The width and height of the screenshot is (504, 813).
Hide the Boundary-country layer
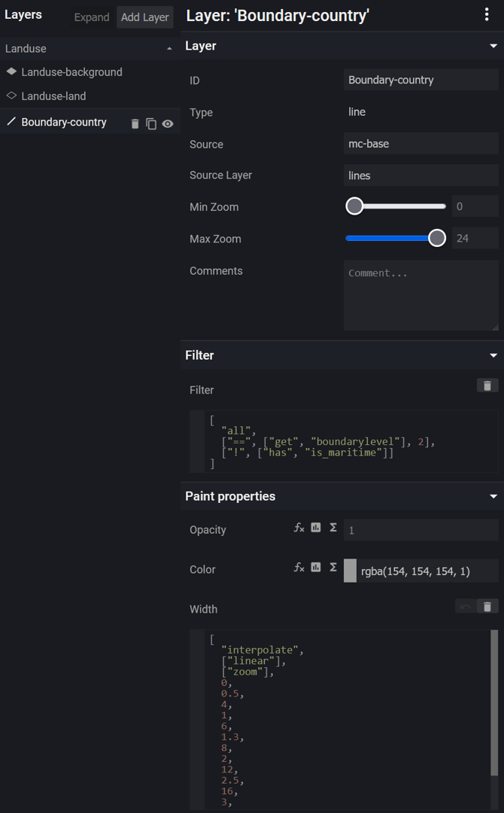click(168, 124)
